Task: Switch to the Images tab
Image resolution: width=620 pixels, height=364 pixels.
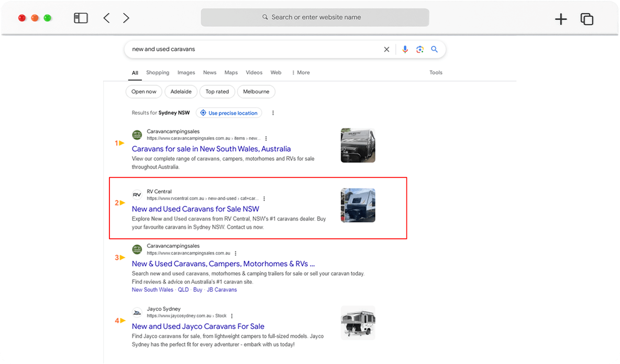Action: point(186,72)
